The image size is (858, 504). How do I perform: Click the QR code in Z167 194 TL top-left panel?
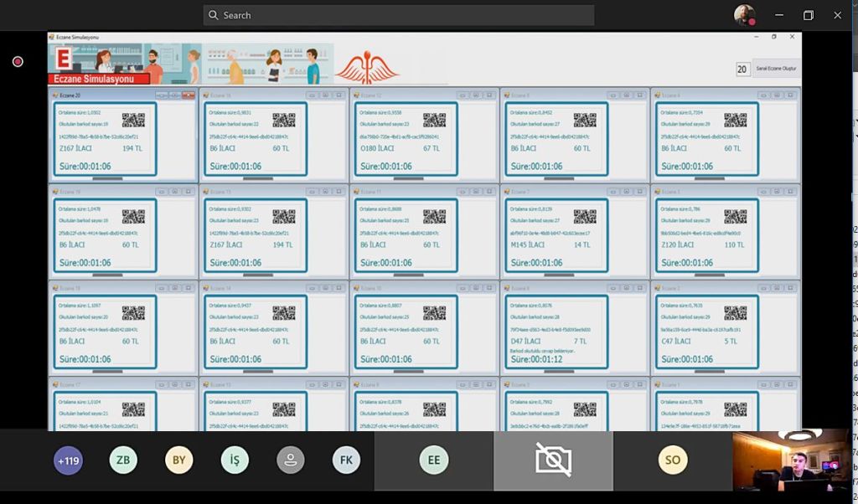click(133, 120)
